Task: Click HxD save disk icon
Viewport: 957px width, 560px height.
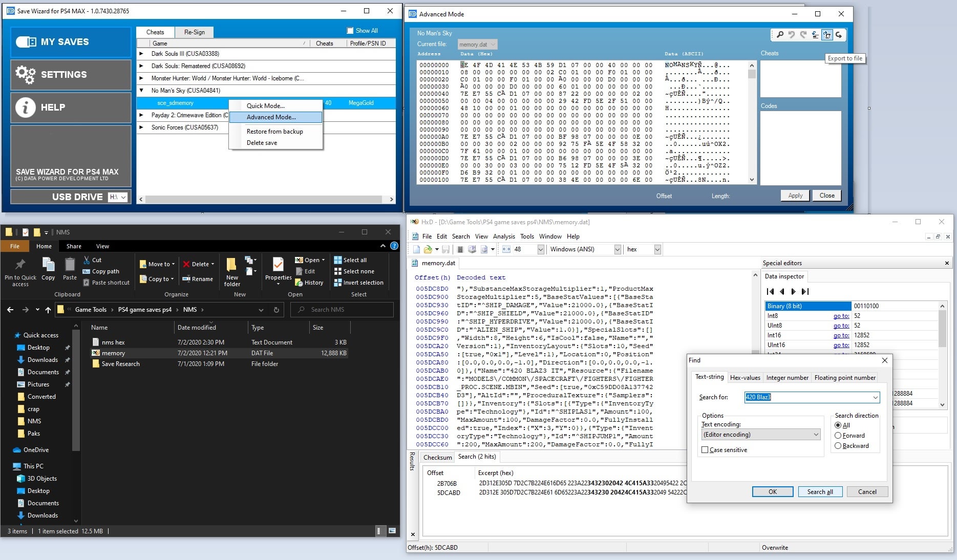Action: click(445, 249)
